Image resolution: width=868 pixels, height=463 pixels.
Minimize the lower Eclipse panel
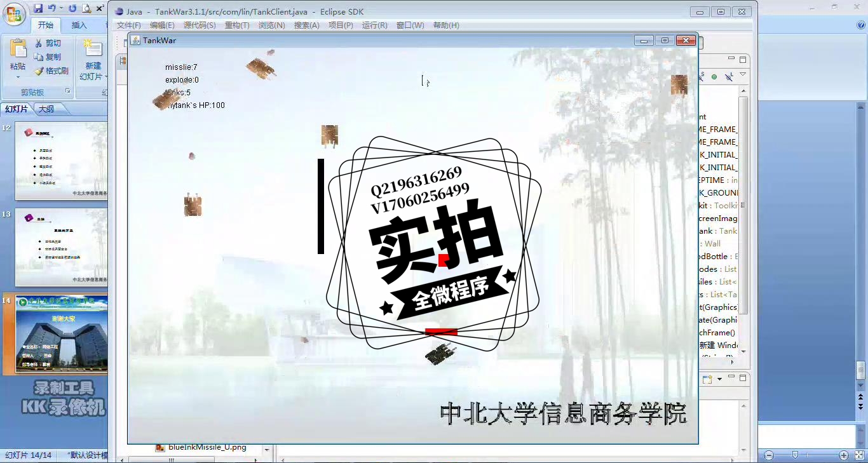click(731, 377)
